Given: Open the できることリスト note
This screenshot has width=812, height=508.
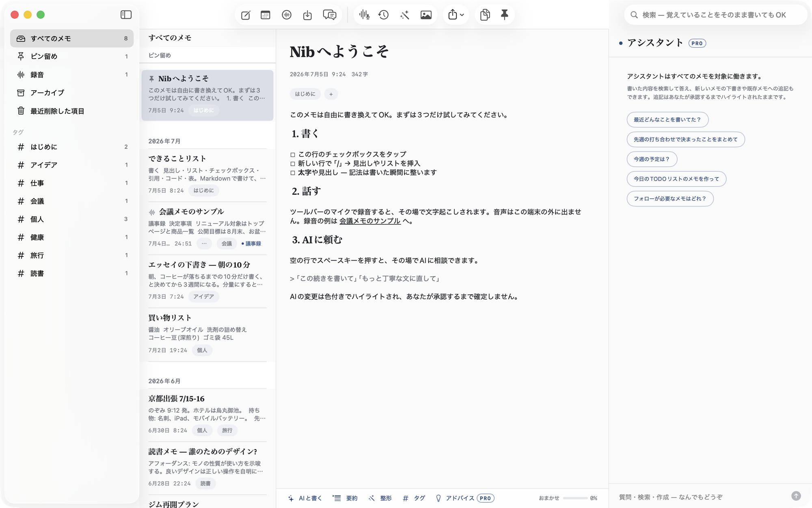Looking at the screenshot, I should click(x=207, y=175).
